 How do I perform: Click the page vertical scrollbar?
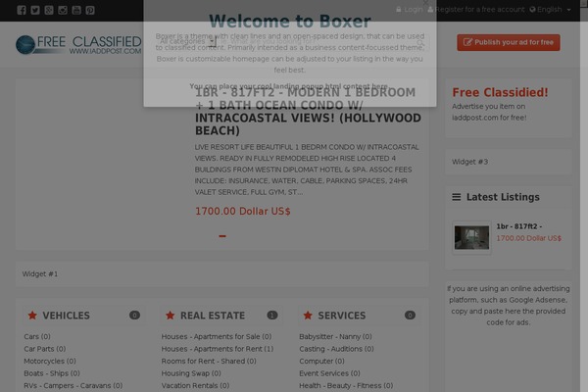point(584,196)
